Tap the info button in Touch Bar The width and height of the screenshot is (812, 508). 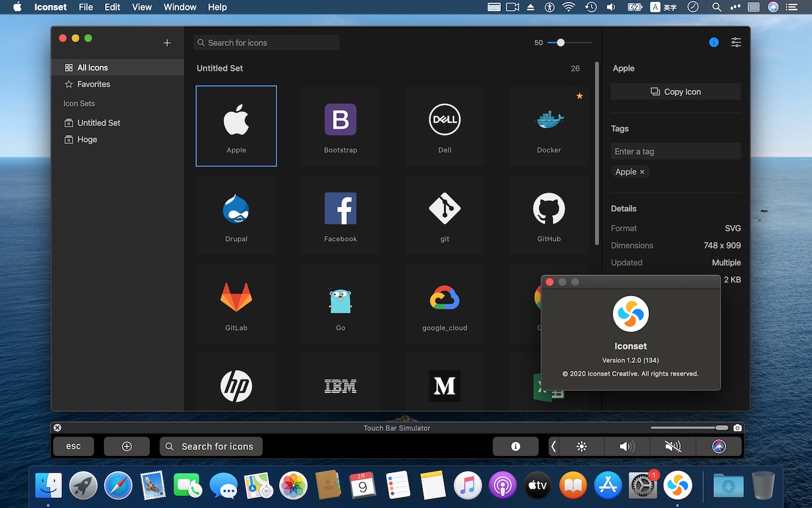[516, 446]
